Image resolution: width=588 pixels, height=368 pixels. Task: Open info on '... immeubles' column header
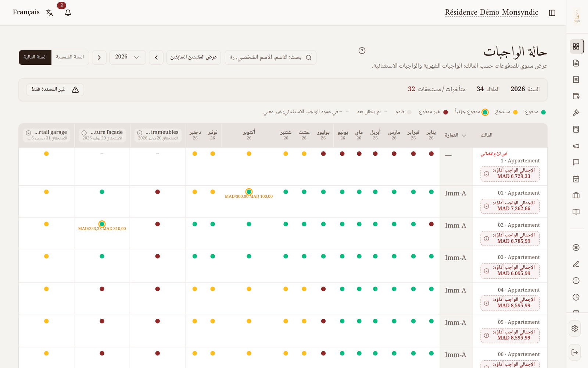[140, 133]
